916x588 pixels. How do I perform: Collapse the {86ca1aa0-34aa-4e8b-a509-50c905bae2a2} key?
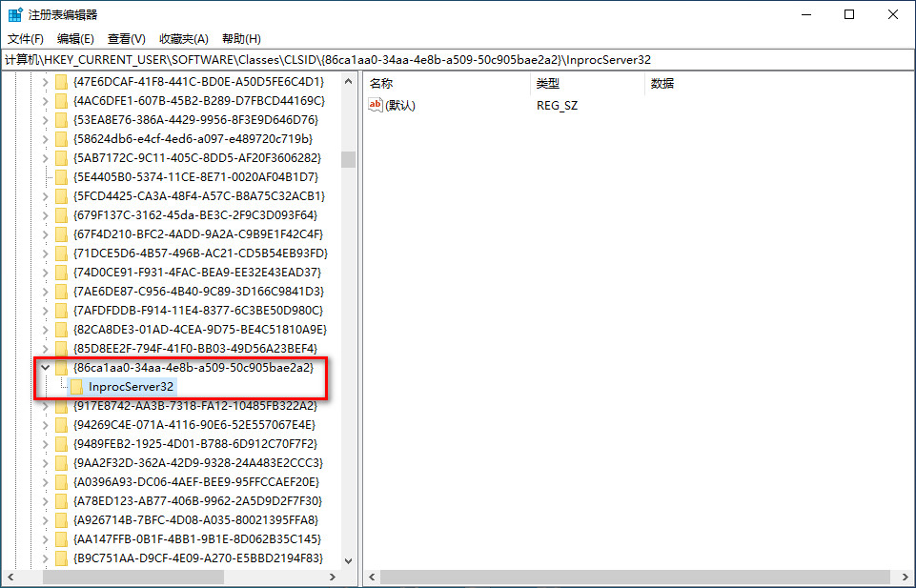click(44, 367)
